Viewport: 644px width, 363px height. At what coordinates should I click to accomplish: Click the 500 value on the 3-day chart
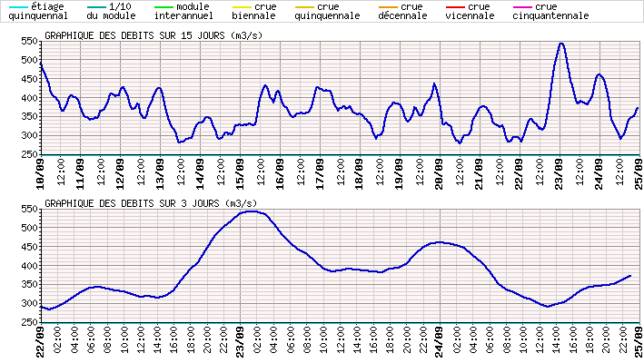pyautogui.click(x=30, y=228)
